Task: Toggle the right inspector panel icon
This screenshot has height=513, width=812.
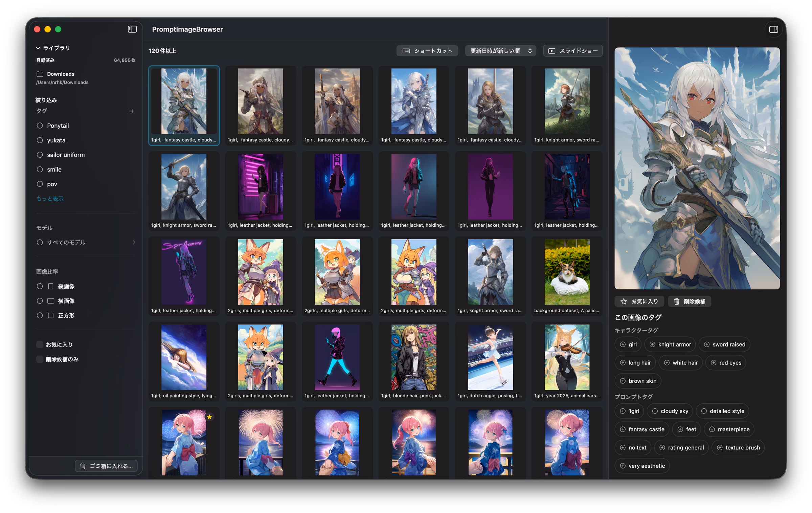Action: 773,29
